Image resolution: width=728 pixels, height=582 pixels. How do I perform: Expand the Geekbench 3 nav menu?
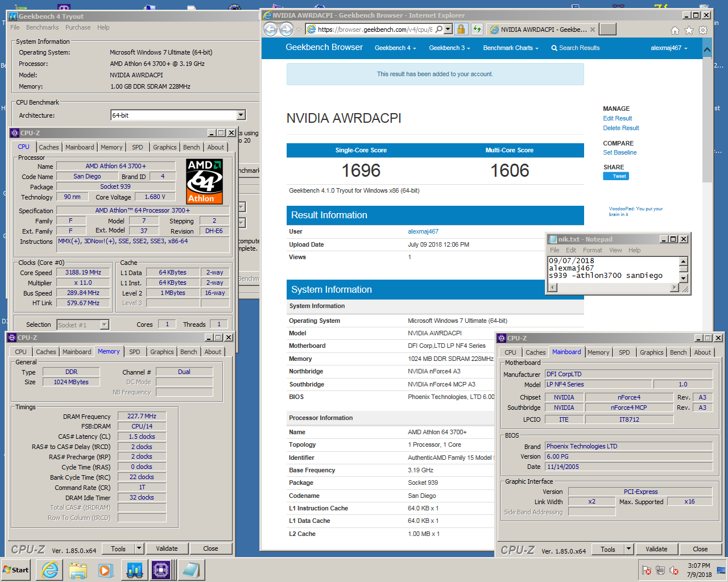pyautogui.click(x=449, y=48)
